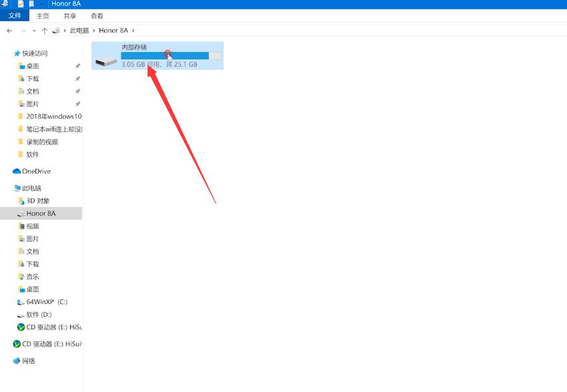Open the title bar quick access dropdown
This screenshot has width=567, height=392.
click(x=41, y=3)
